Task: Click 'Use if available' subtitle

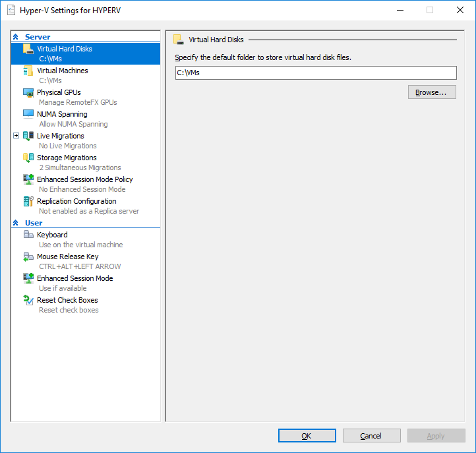Action: click(63, 288)
